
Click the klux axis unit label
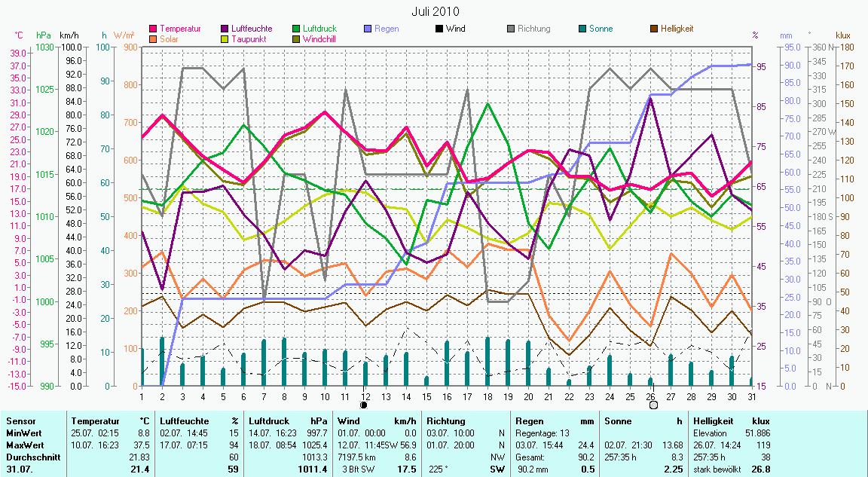pyautogui.click(x=843, y=35)
